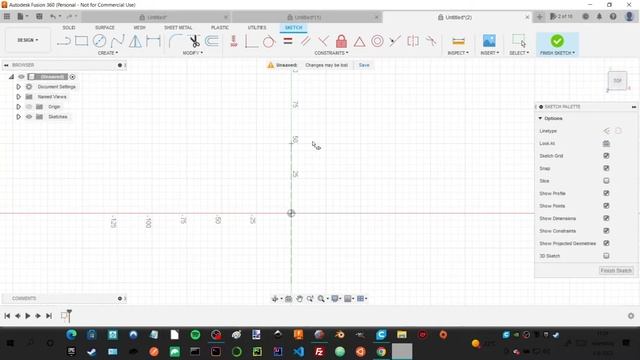
Task: Open the Inspect dropdown menu
Action: click(458, 53)
